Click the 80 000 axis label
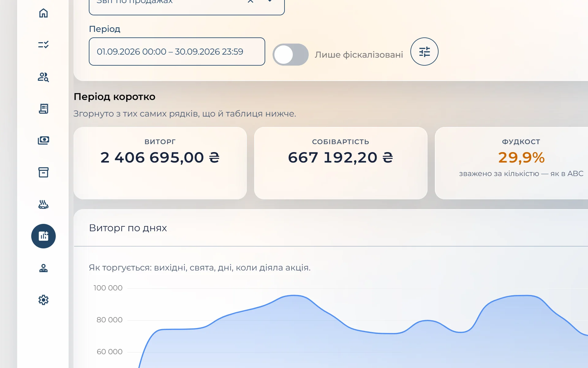Viewport: 588px width, 368px height. pyautogui.click(x=109, y=320)
